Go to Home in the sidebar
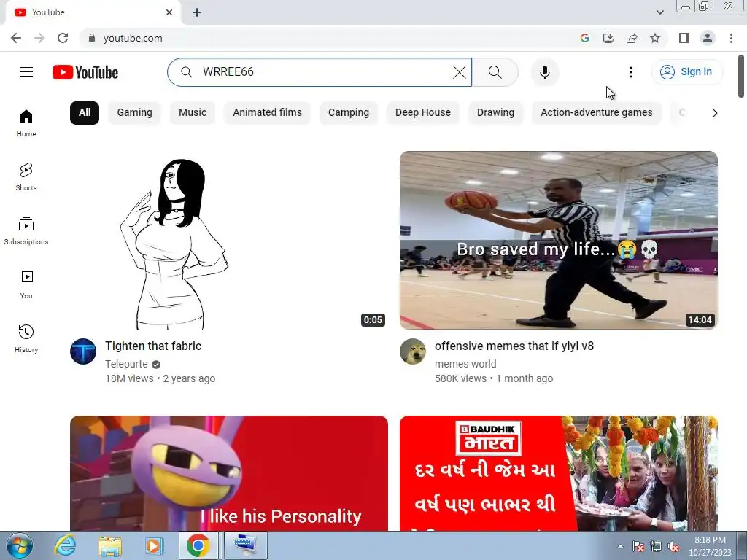Image resolution: width=747 pixels, height=560 pixels. click(x=26, y=123)
